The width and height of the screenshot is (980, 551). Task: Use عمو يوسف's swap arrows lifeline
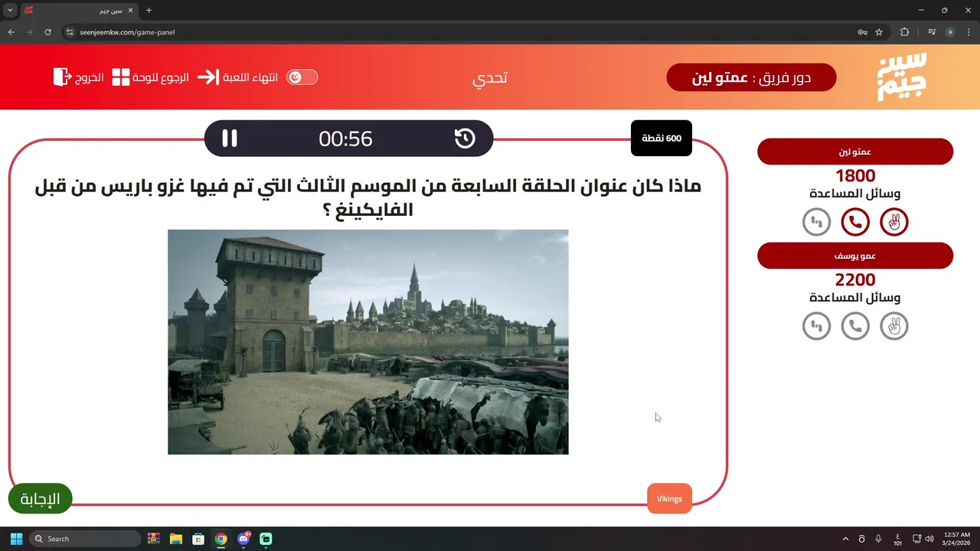816,327
